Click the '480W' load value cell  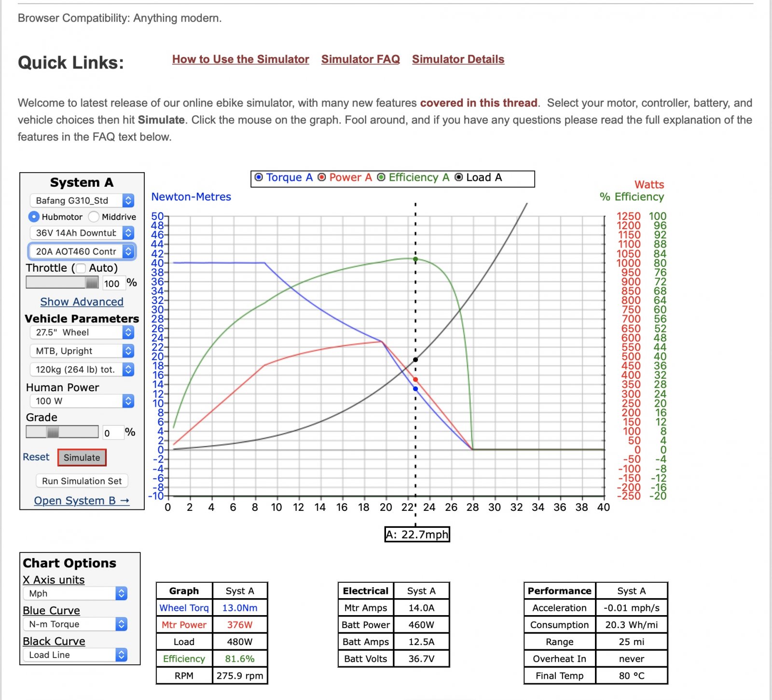coord(240,642)
